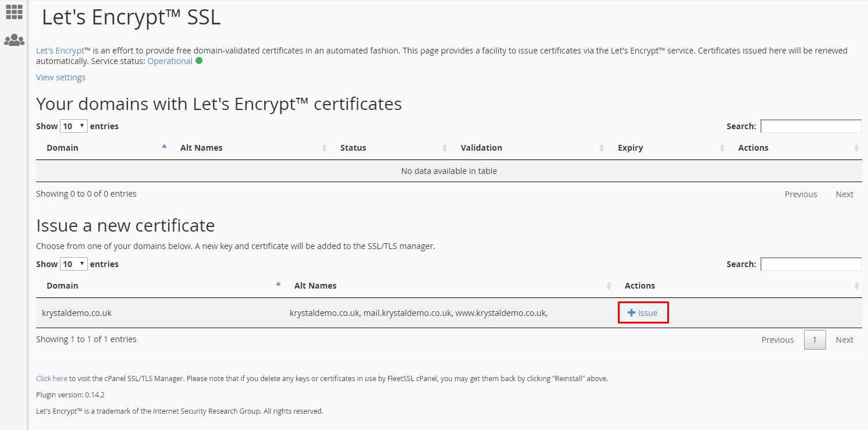Issue a certificate for krystaldemo.co.uk
The width and height of the screenshot is (868, 430).
(x=643, y=312)
